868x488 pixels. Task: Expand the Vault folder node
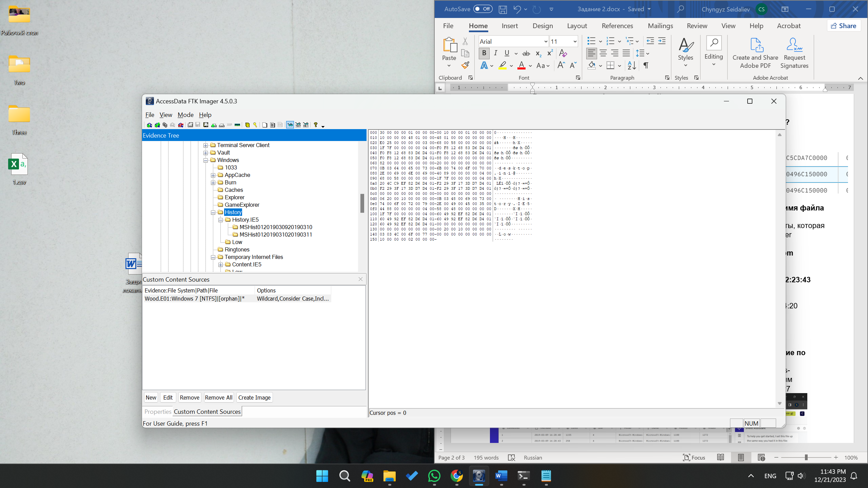click(205, 153)
